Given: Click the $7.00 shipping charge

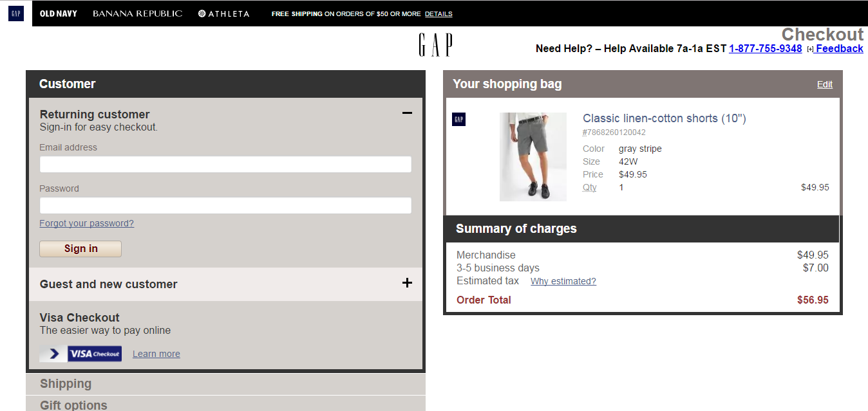Looking at the screenshot, I should (816, 268).
